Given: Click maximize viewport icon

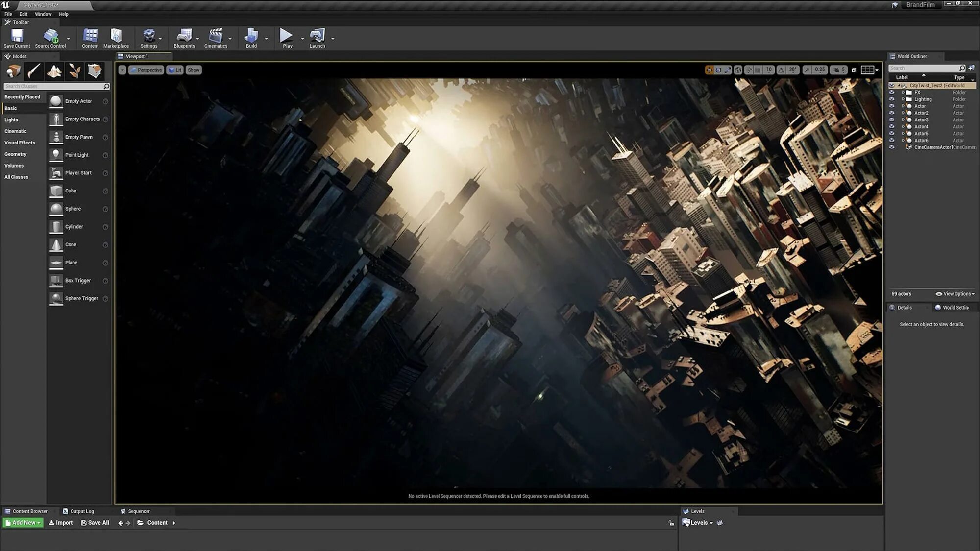Looking at the screenshot, I should tap(854, 70).
